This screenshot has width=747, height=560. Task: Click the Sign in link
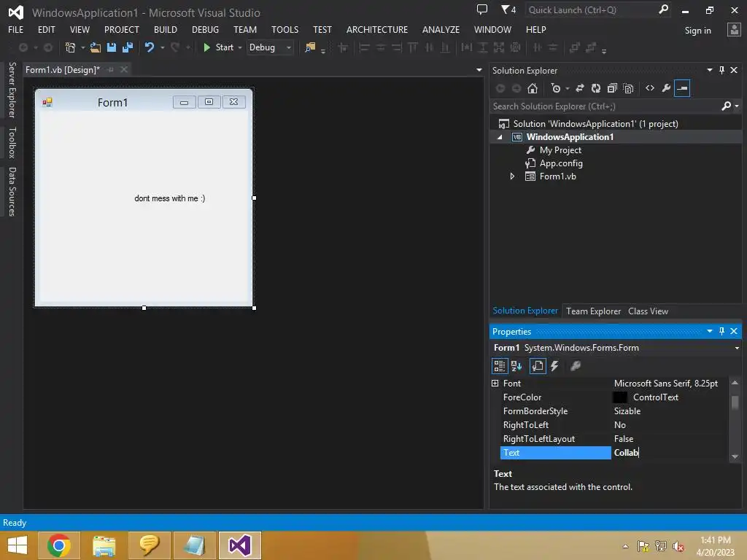pyautogui.click(x=697, y=31)
